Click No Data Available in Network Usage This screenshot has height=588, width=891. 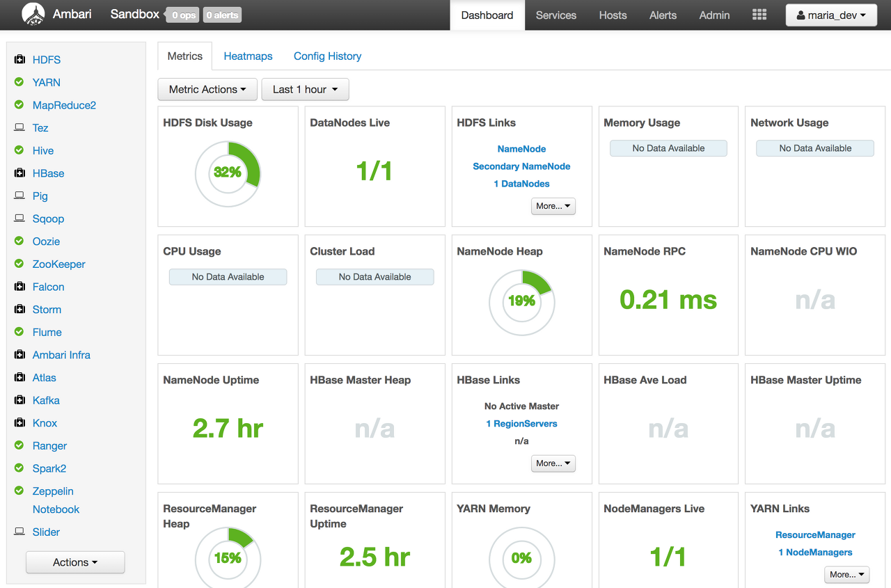click(815, 148)
